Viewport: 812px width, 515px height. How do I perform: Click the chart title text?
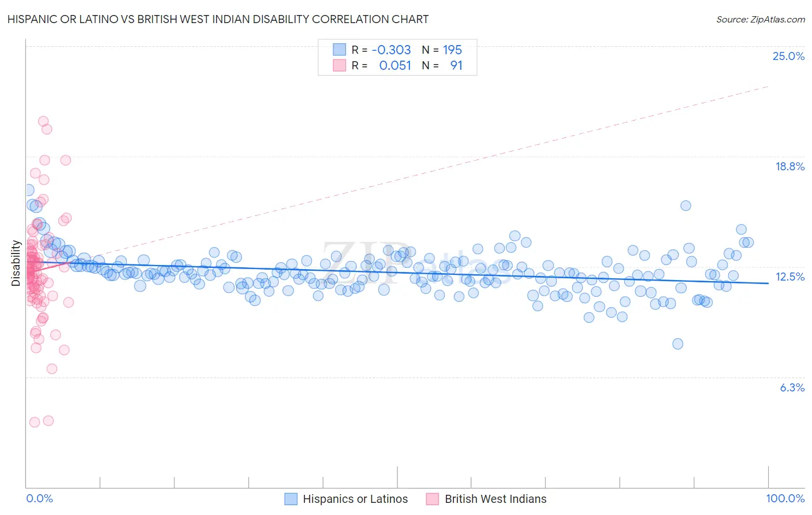pyautogui.click(x=218, y=19)
